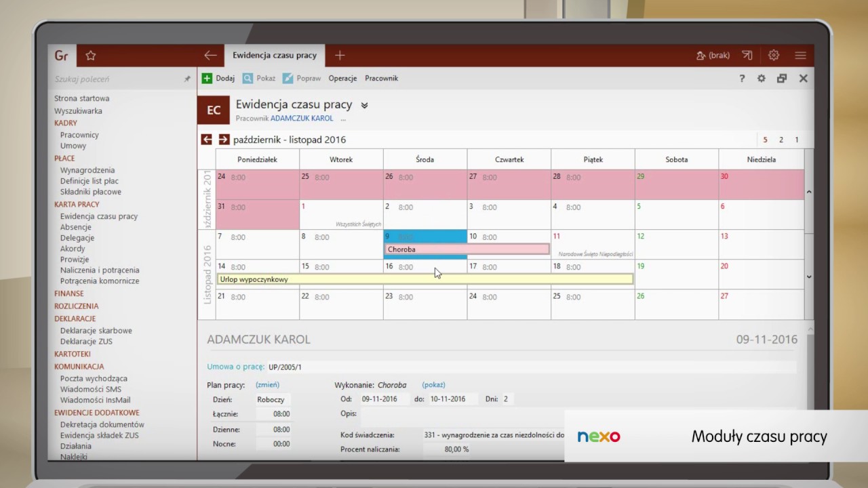
Task: Collapse the DEKLARACJE section
Action: click(75, 318)
